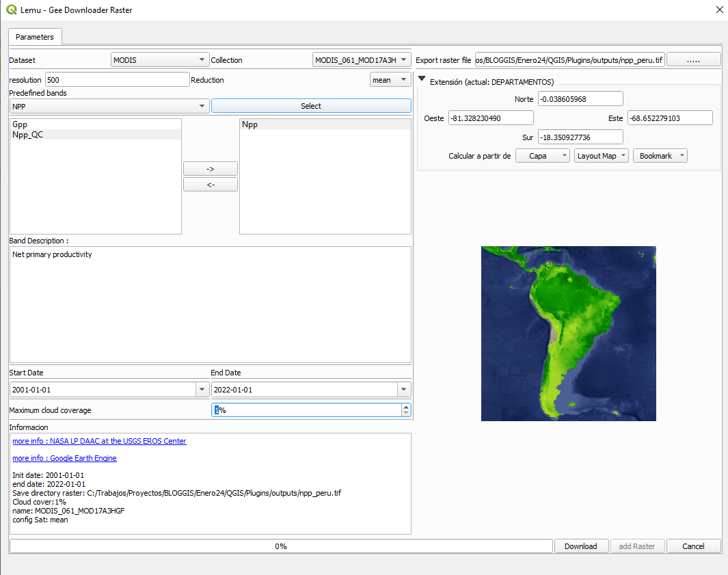Move band to selected list with -> button
Screen dimensions: 728x575
(211, 169)
